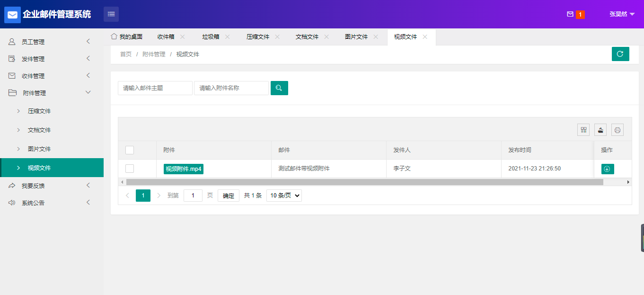The height and width of the screenshot is (295, 644).
Task: Switch to the 图片文件 tab
Action: [356, 37]
